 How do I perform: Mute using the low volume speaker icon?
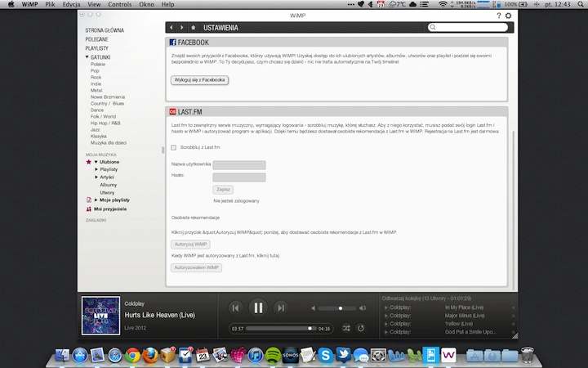coord(313,308)
